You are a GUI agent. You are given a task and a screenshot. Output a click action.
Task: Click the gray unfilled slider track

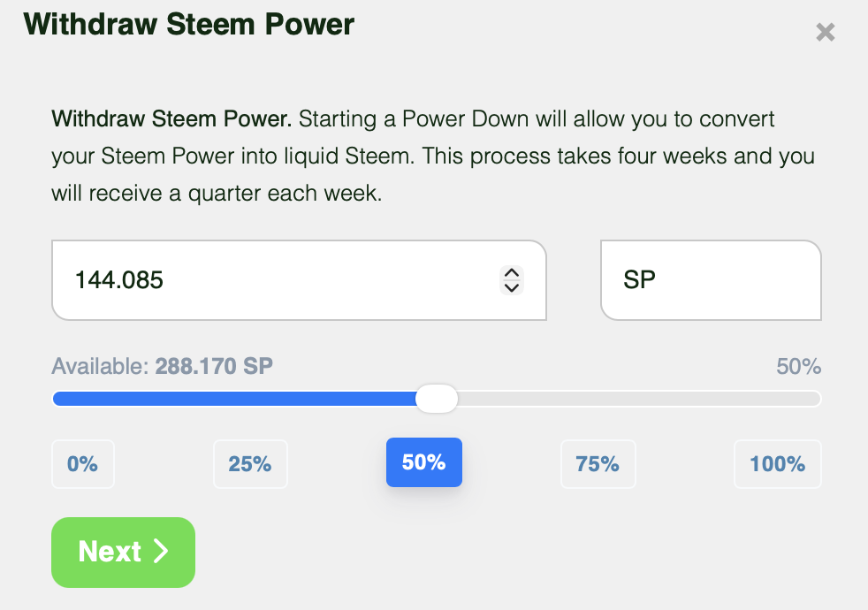(636, 399)
